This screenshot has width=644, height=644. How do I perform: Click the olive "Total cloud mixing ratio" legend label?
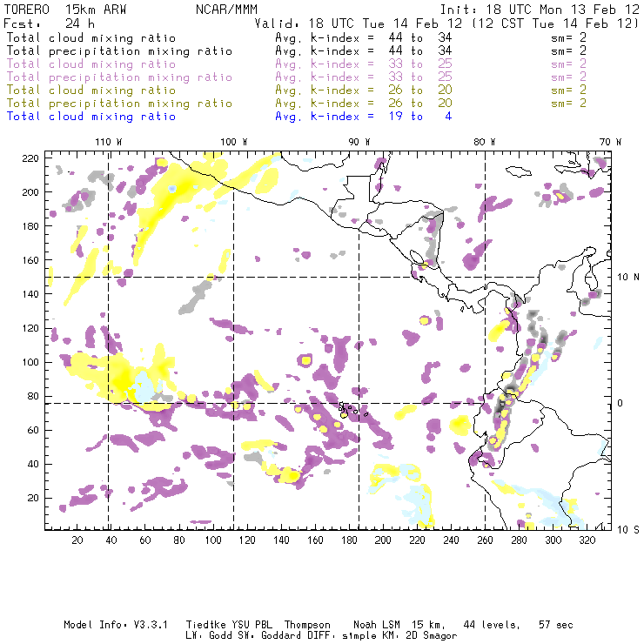click(x=91, y=91)
